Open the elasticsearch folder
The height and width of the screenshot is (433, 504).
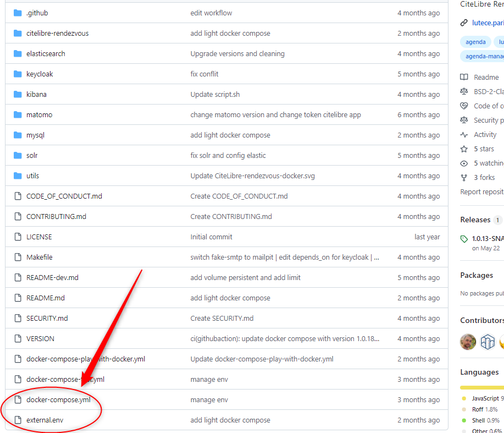coord(46,53)
